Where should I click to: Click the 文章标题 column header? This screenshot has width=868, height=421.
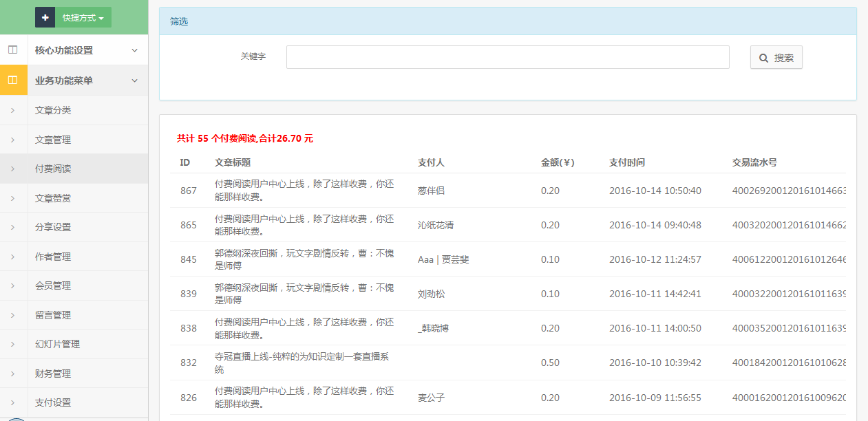click(233, 162)
